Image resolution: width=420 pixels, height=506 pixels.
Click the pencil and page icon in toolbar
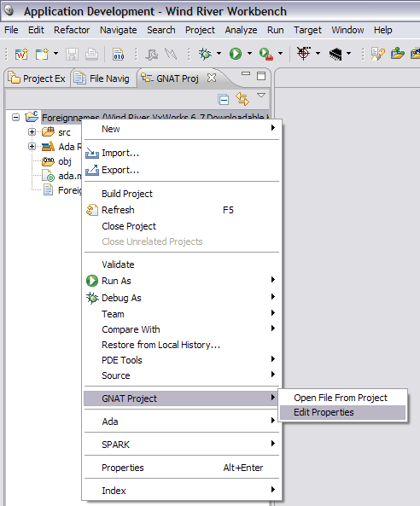tap(377, 54)
